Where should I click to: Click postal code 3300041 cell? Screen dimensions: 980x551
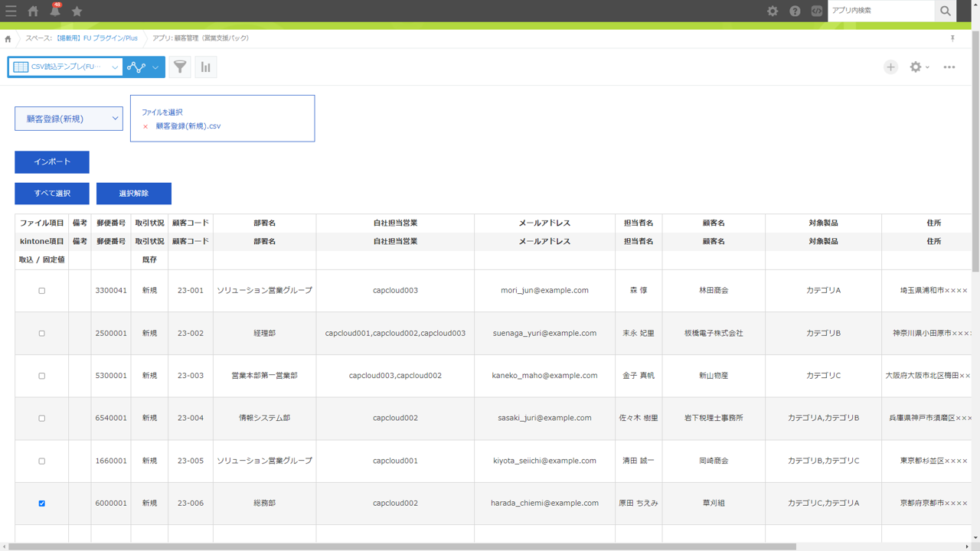point(111,291)
